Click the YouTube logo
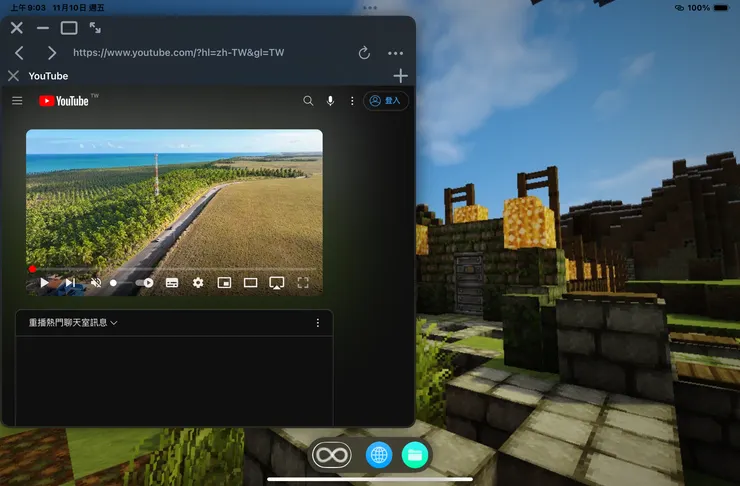 [64, 101]
